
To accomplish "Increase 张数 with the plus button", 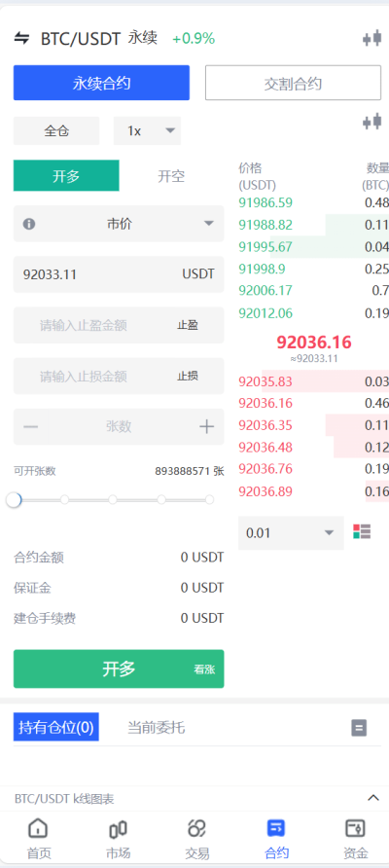I will pos(206,426).
